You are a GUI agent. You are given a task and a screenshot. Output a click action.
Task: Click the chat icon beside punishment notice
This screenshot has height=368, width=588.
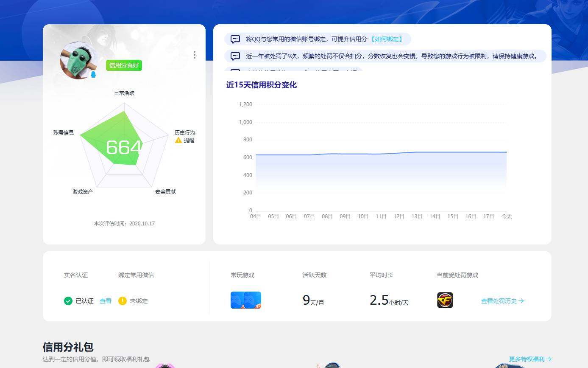(x=235, y=56)
